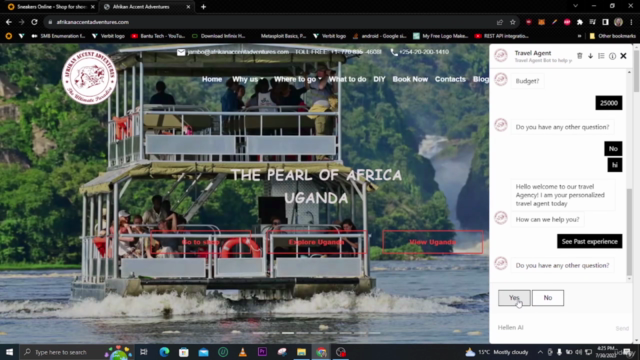Open the Book Now menu item
The height and width of the screenshot is (360, 640).
(x=410, y=79)
